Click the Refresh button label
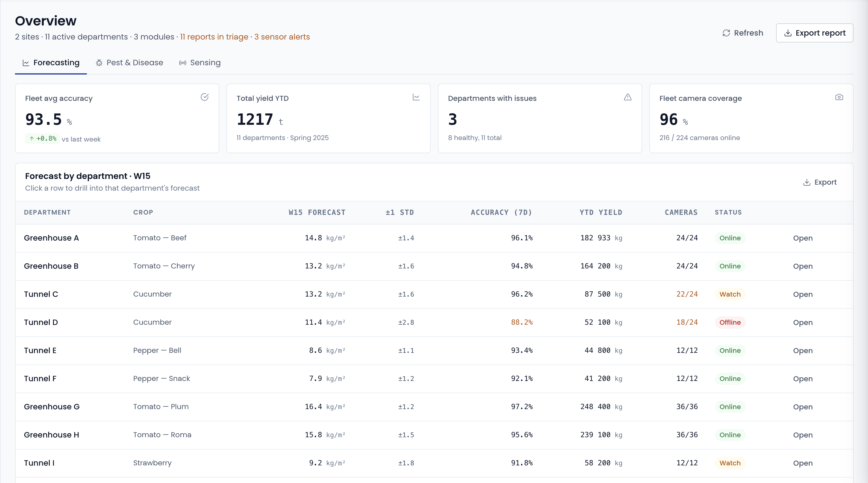Screen dimensions: 868x483 [x=748, y=33]
